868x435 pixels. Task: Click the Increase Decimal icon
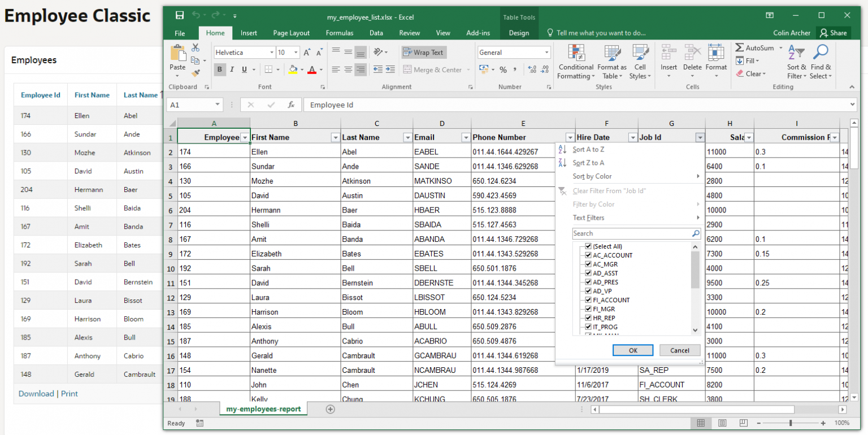[x=532, y=69]
